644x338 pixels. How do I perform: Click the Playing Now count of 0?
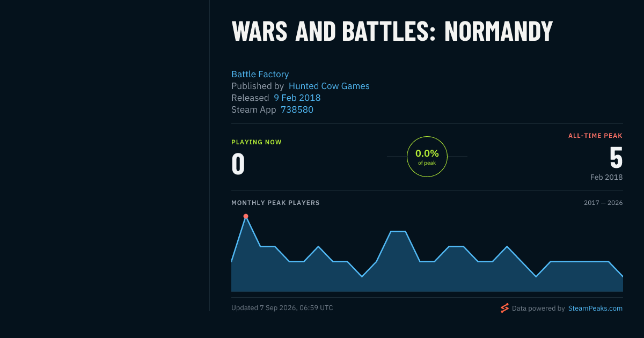click(238, 165)
